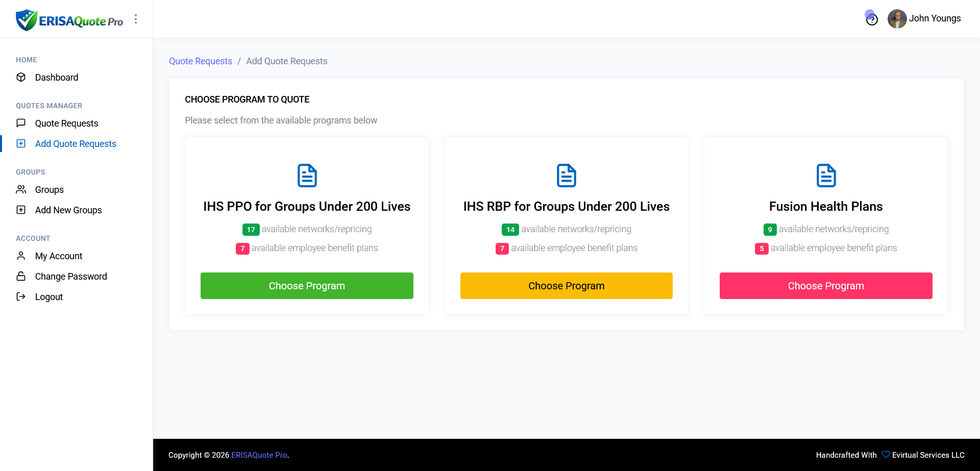Choose the Fusion Health Plans pink button
The image size is (980, 471).
click(x=825, y=286)
